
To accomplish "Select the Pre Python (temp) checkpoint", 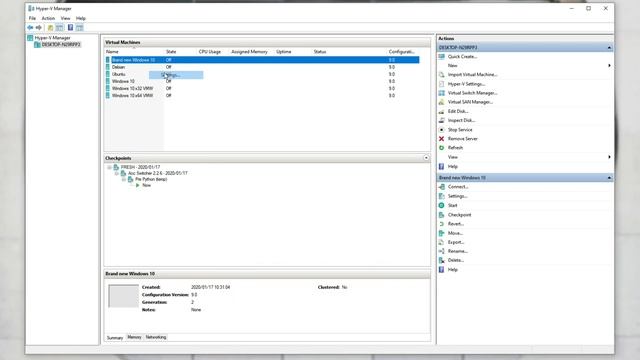I will (x=151, y=180).
